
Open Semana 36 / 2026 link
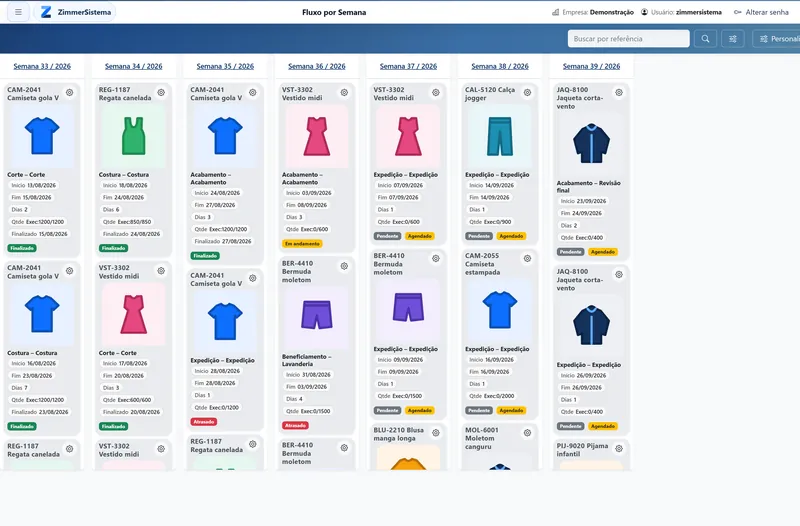tap(317, 66)
